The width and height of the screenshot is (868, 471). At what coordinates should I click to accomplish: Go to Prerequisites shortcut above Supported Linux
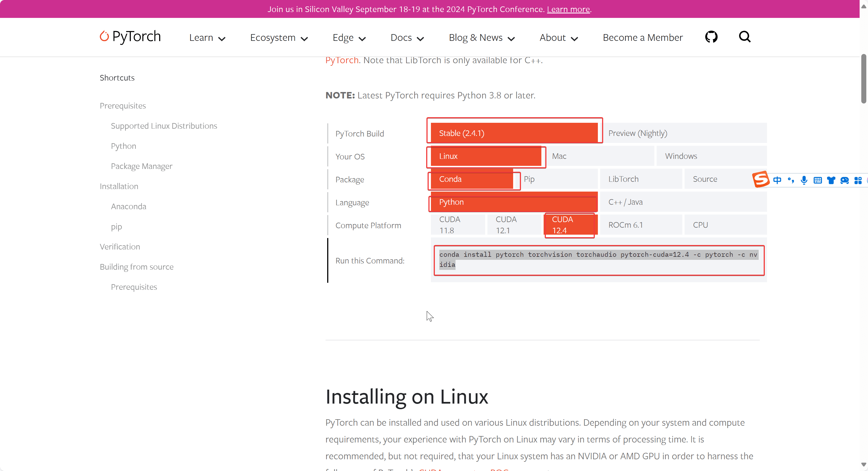123,106
